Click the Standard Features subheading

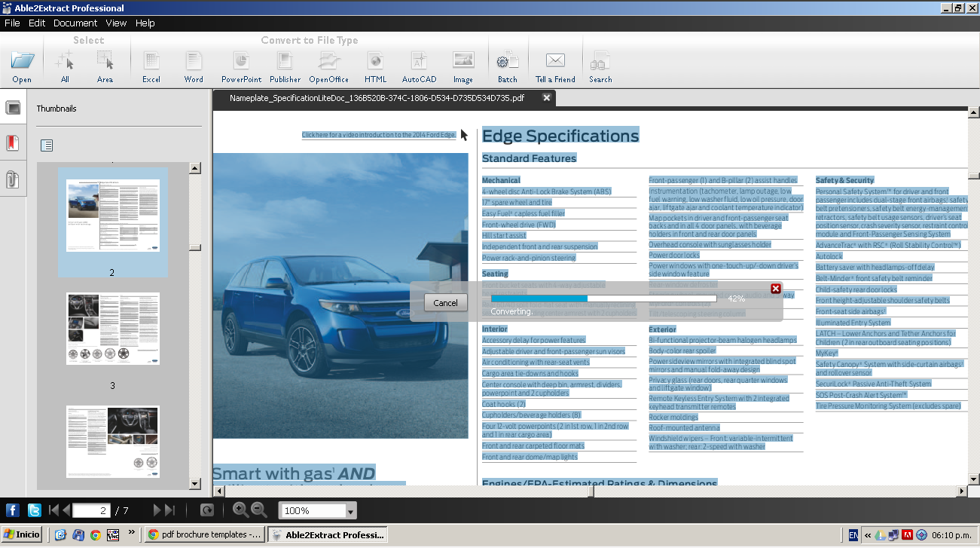[x=529, y=158]
